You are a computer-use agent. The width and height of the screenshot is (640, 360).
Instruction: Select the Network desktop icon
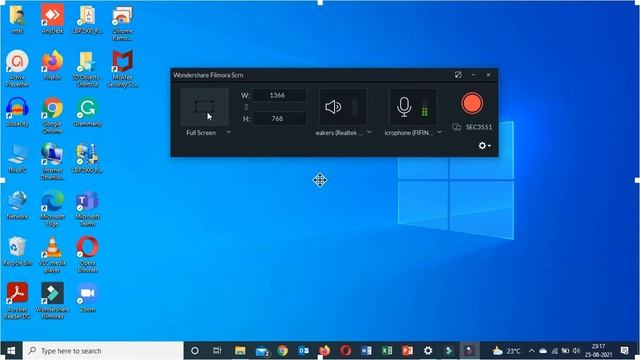tap(17, 205)
